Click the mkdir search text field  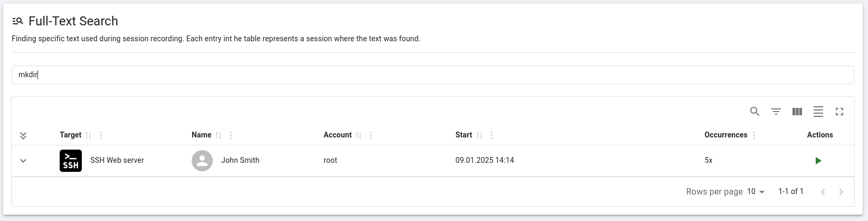tap(432, 75)
